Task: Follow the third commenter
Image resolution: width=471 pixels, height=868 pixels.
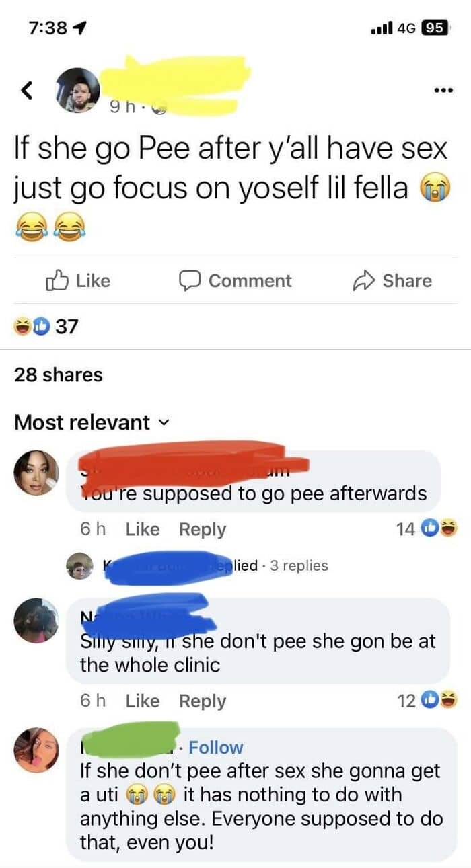Action: [216, 747]
